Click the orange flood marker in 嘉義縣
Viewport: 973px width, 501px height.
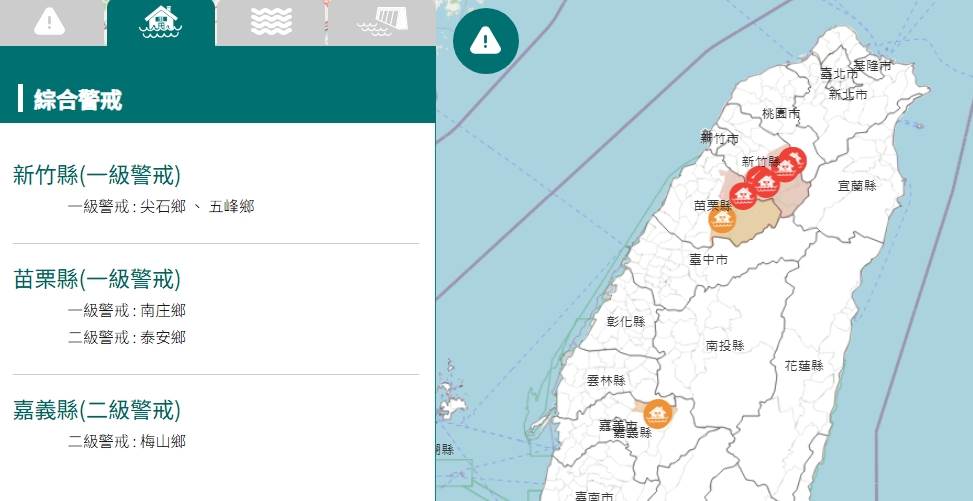click(657, 414)
